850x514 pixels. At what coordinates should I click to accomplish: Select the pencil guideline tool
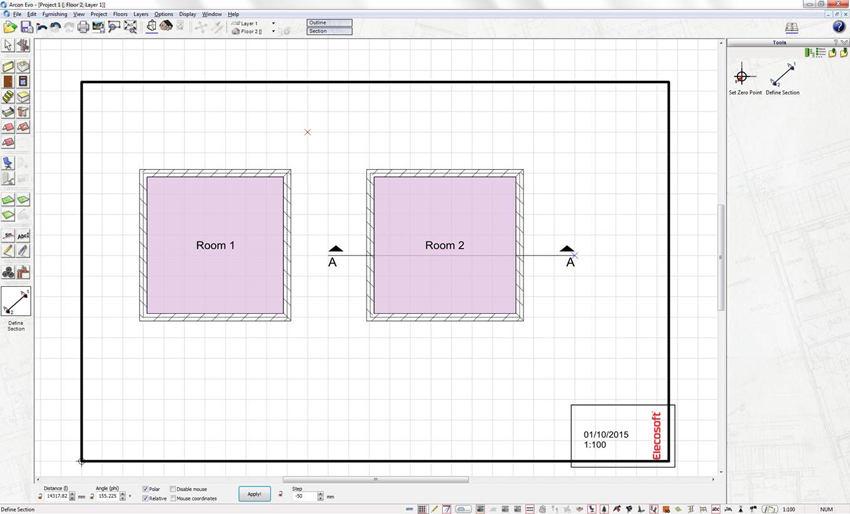pos(8,250)
